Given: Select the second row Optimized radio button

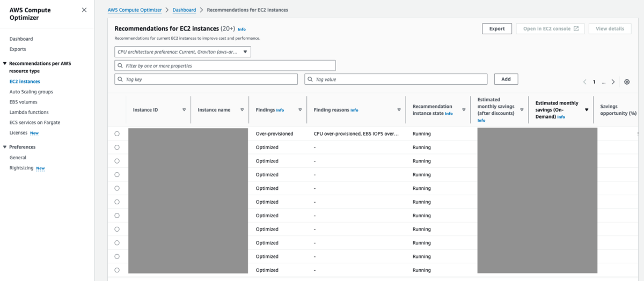Looking at the screenshot, I should click(x=117, y=147).
